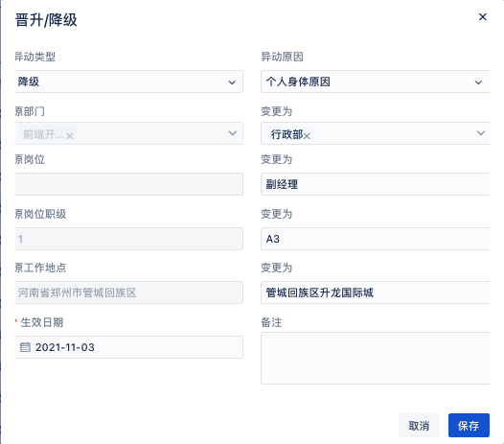The height and width of the screenshot is (444, 504).
Task: Focus the 副经理 position input field
Action: pos(375,184)
